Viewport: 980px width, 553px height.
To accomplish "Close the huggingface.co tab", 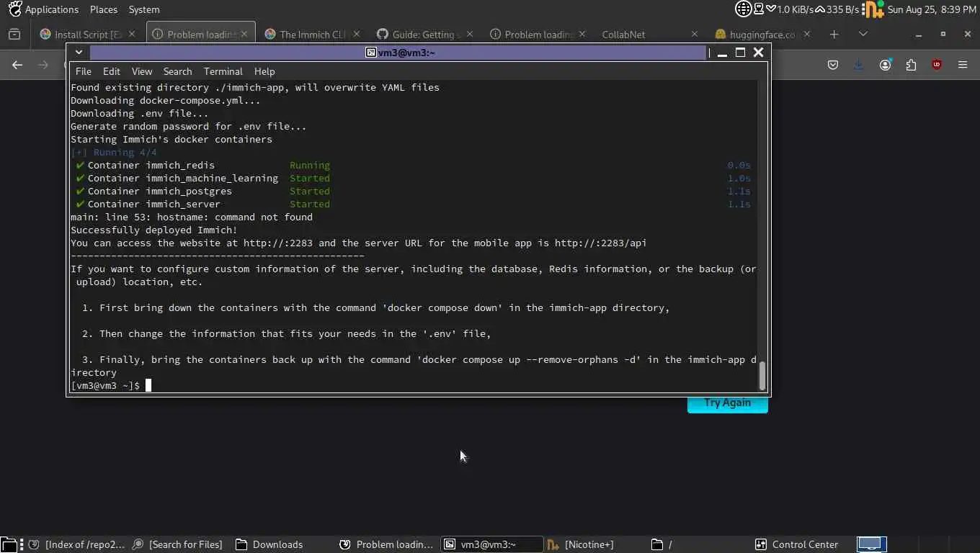I will click(806, 34).
